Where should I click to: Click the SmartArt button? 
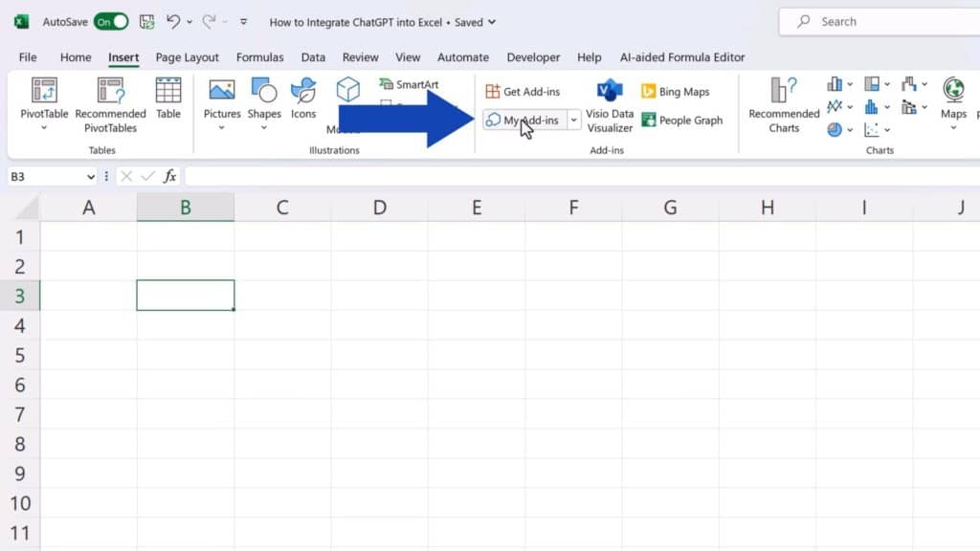[x=410, y=84]
